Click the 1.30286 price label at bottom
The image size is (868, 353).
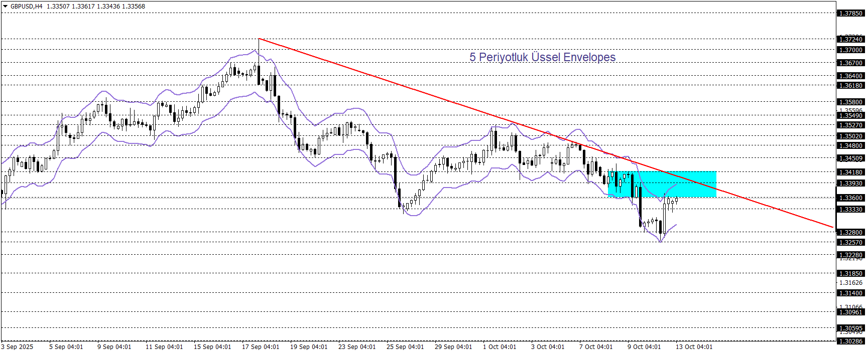850,341
